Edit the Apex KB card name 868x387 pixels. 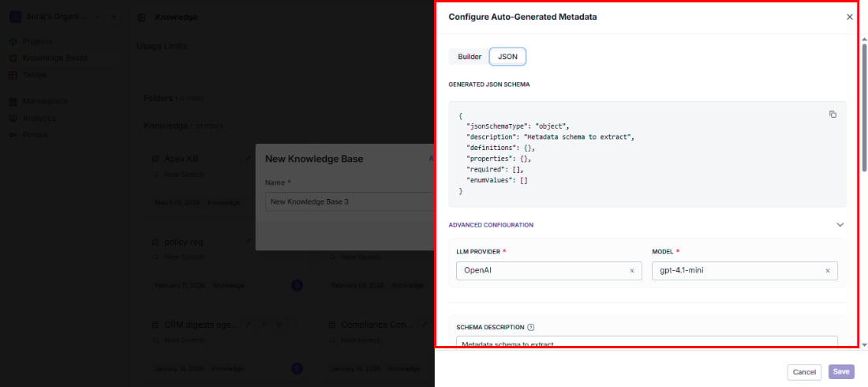248,159
